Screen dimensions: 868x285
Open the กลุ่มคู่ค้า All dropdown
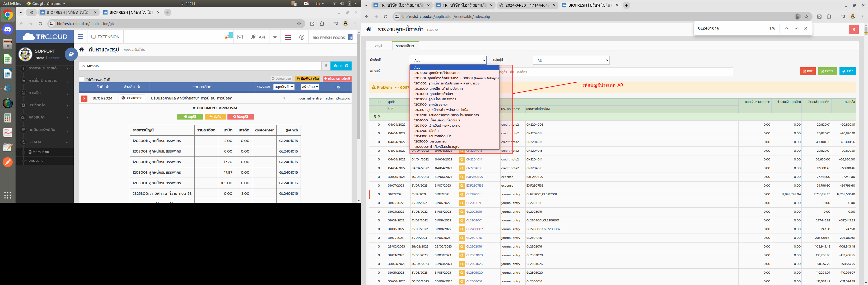(x=571, y=60)
